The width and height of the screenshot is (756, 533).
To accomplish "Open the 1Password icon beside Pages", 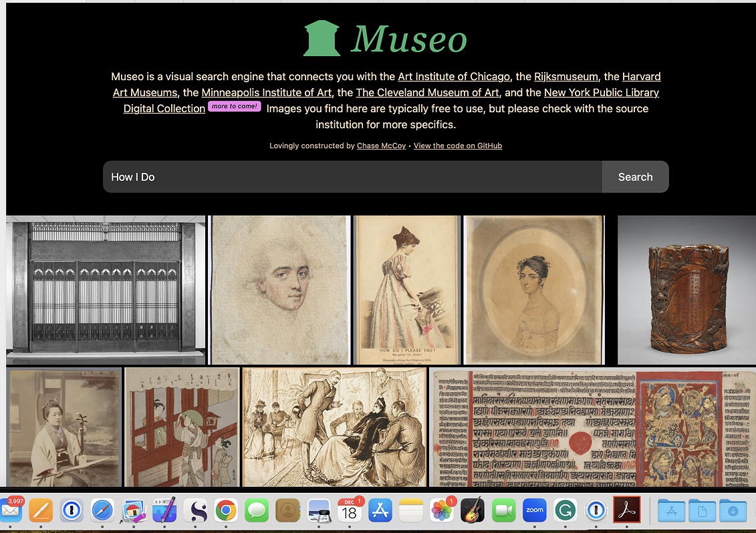I will pyautogui.click(x=72, y=510).
